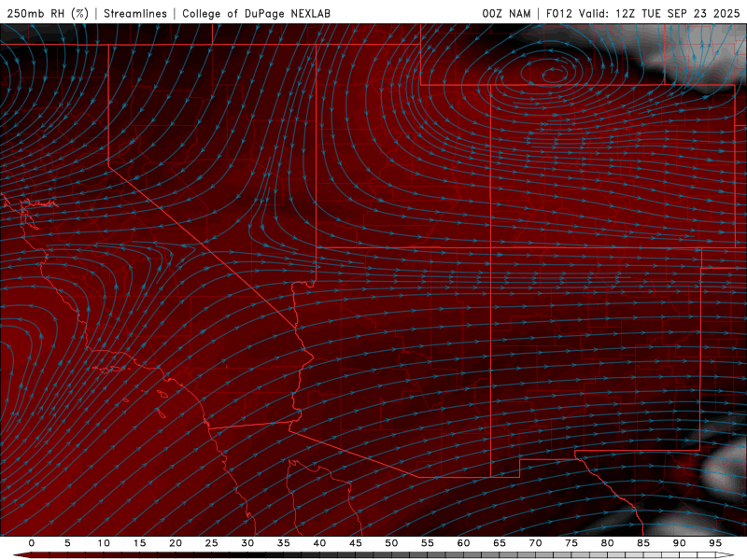Screen dimensions: 747x560
Task: Select the "55" humidity scale label
Action: [x=428, y=543]
